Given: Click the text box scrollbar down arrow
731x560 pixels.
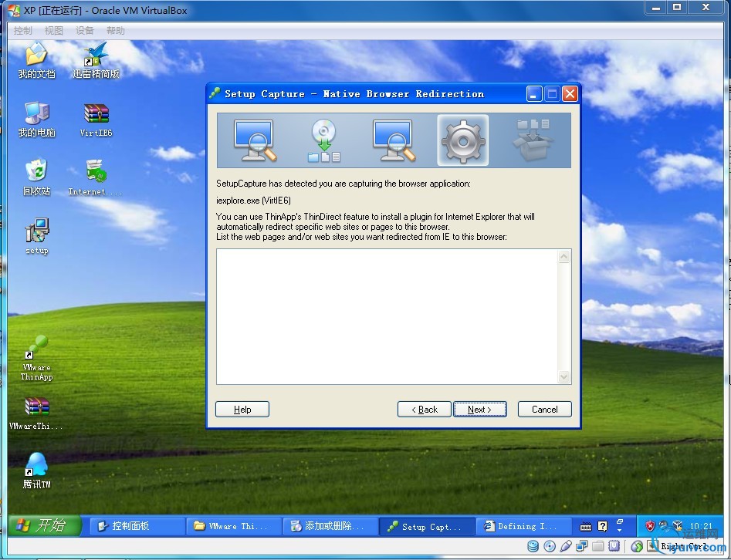Looking at the screenshot, I should (x=564, y=376).
